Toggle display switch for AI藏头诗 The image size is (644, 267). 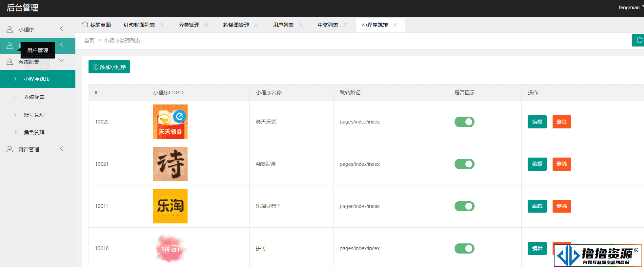click(x=464, y=164)
